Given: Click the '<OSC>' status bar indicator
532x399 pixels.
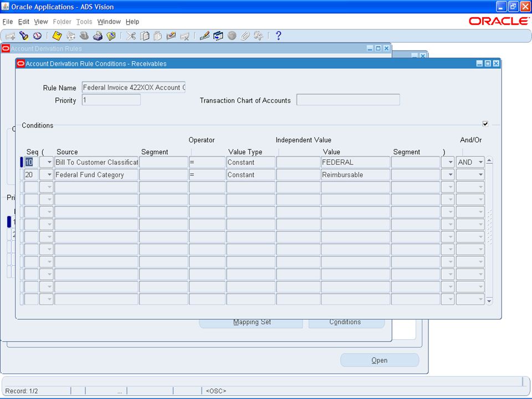Looking at the screenshot, I should tap(216, 391).
